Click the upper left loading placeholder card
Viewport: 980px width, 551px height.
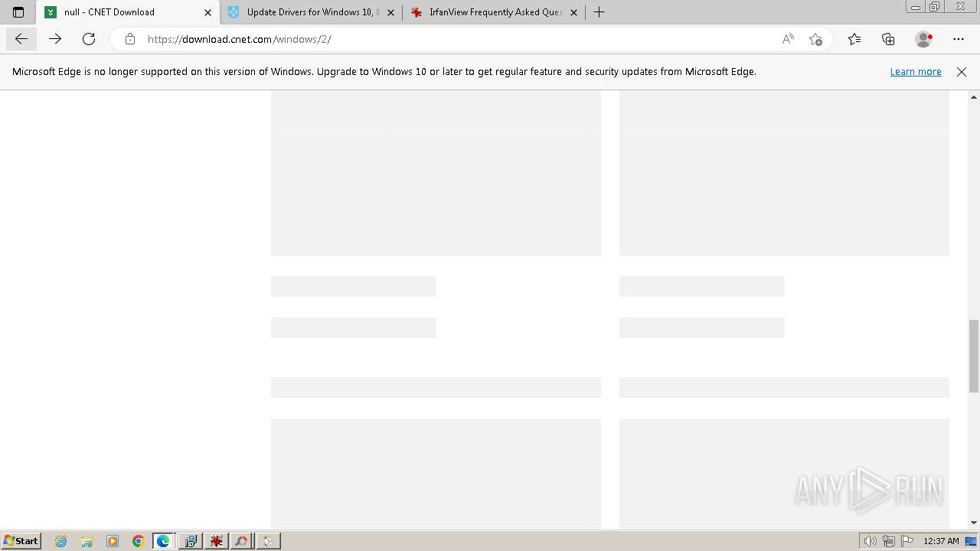(x=436, y=173)
